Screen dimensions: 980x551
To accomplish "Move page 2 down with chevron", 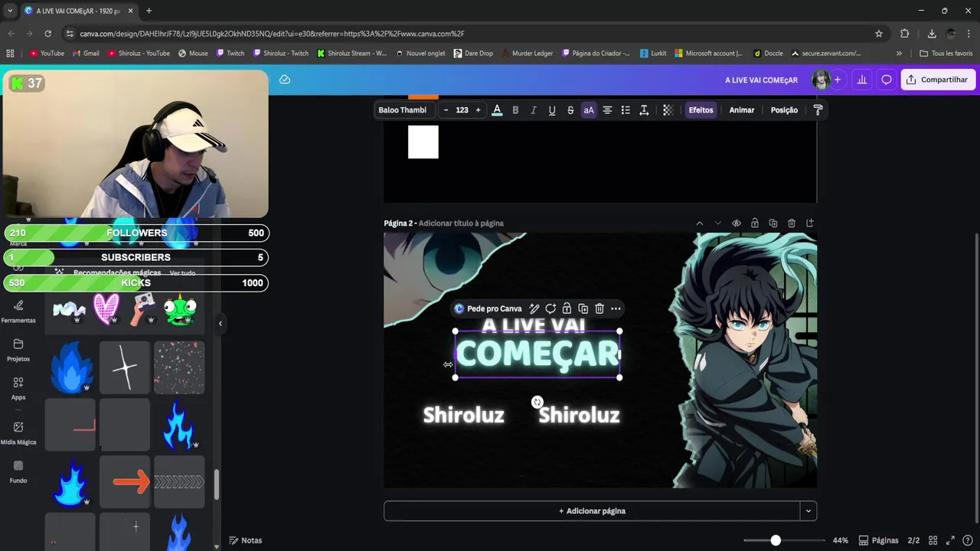I will coord(718,223).
